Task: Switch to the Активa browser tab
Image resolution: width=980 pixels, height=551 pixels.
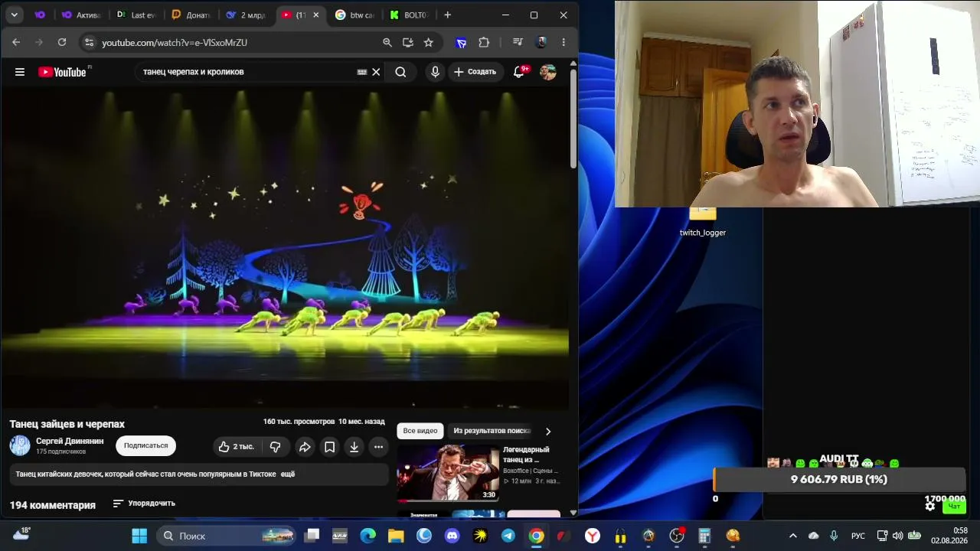Action: 81,15
